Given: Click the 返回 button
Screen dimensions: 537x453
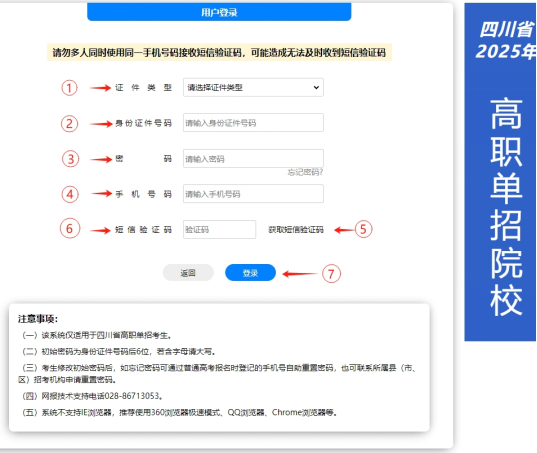Looking at the screenshot, I should 188,273.
